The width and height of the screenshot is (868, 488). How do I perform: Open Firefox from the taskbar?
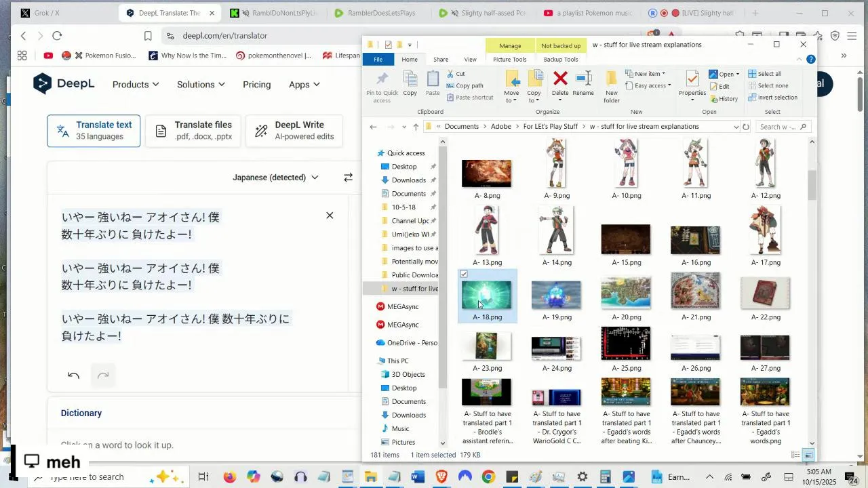[229, 477]
